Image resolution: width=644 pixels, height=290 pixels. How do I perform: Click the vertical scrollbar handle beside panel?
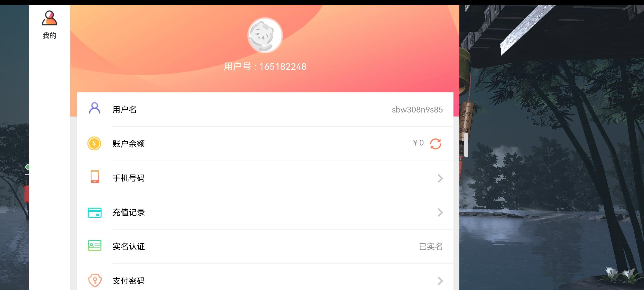466,145
